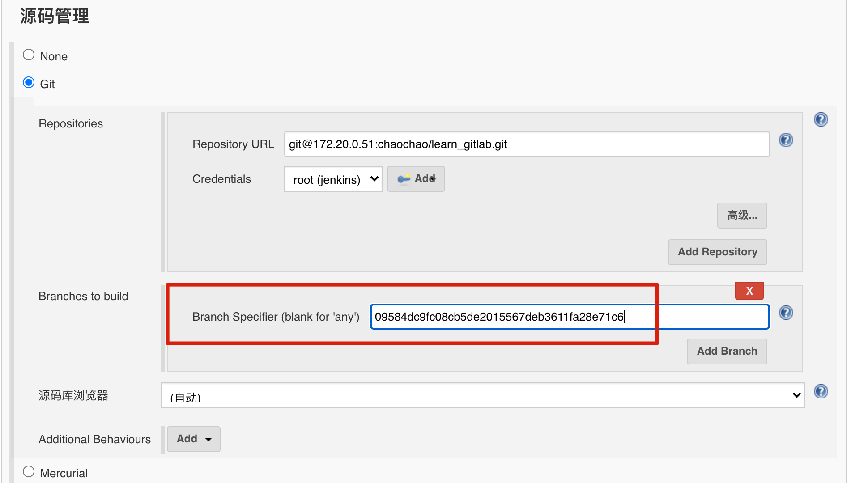This screenshot has width=868, height=483.
Task: Open help for the Repositories section
Action: click(821, 119)
